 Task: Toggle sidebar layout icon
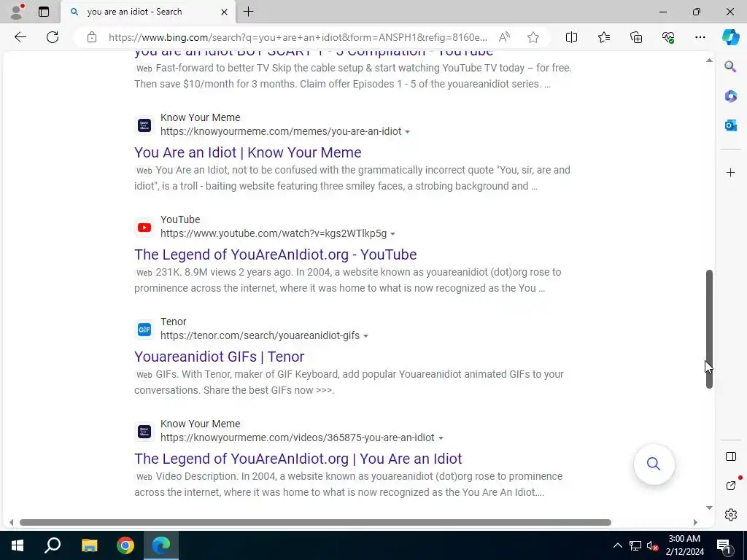coord(730,456)
